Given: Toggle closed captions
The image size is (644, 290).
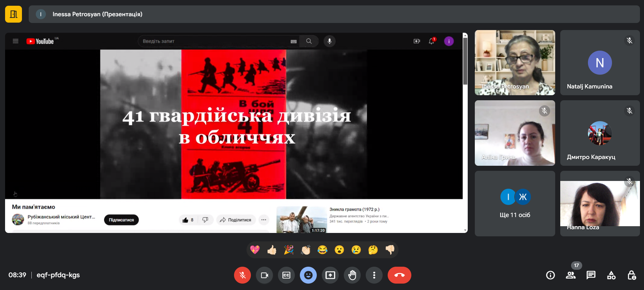Looking at the screenshot, I should coord(286,275).
